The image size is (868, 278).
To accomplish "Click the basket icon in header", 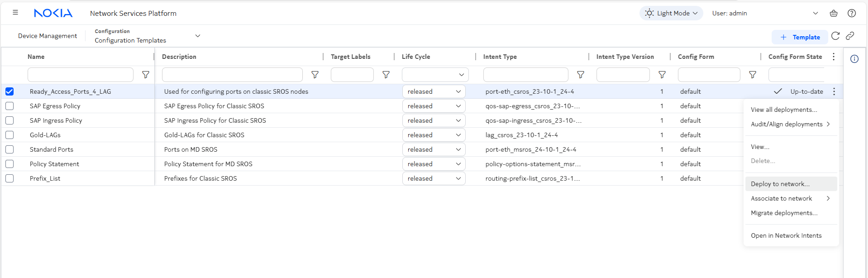I will tap(834, 13).
